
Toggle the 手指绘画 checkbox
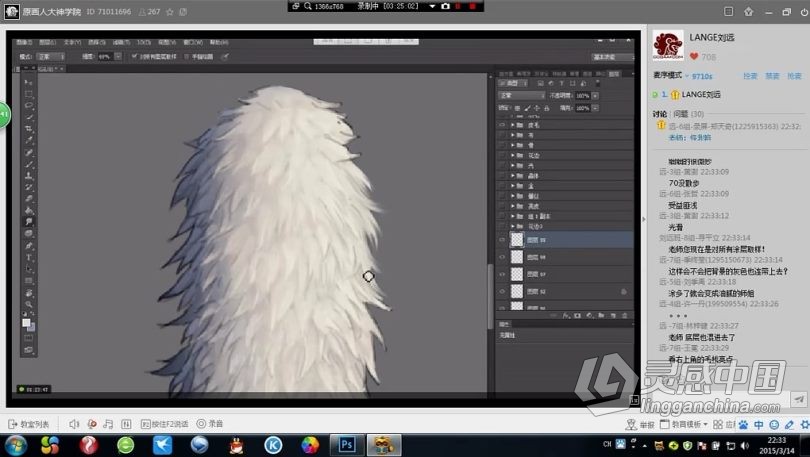tap(186, 56)
